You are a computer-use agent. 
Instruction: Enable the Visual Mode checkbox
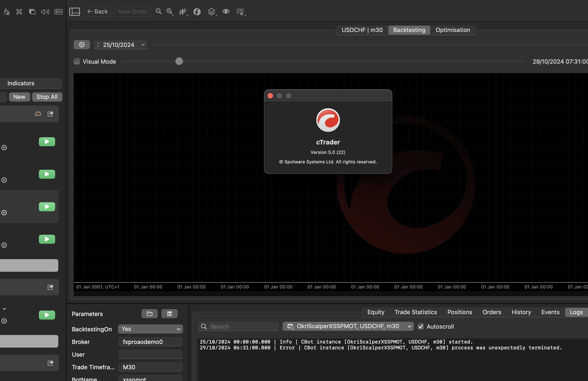(x=77, y=61)
